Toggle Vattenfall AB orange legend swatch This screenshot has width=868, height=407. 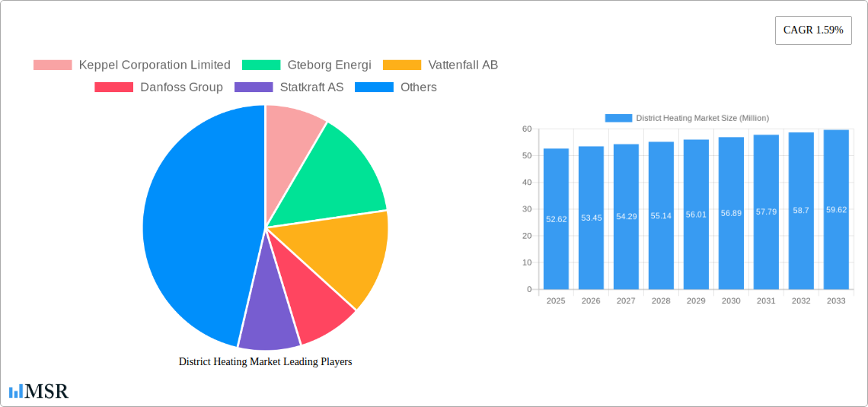point(403,65)
